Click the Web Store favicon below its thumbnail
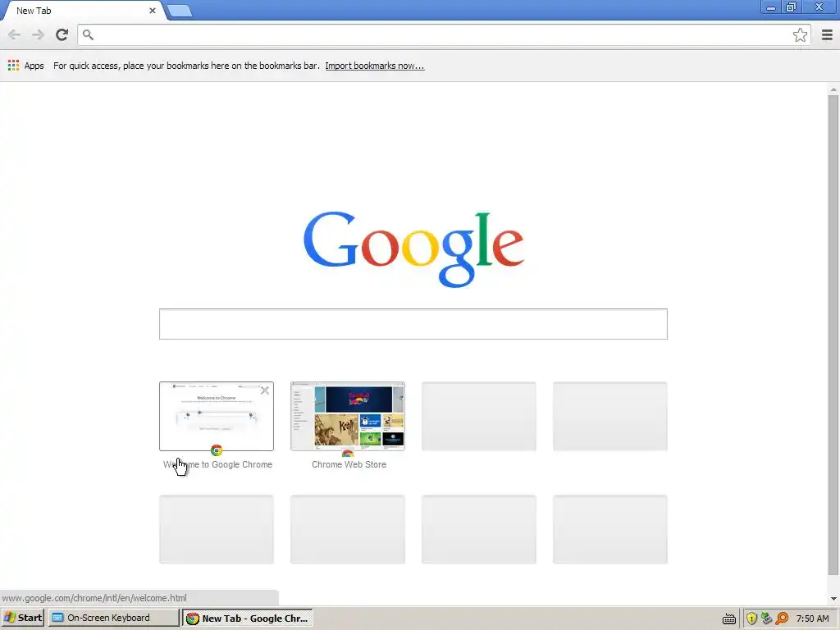The image size is (840, 630). coord(348,453)
